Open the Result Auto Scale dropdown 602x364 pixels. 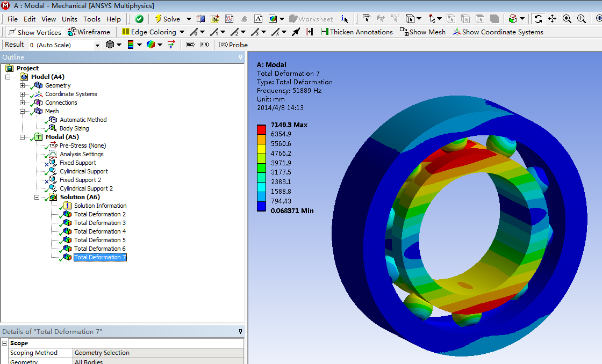(x=97, y=45)
